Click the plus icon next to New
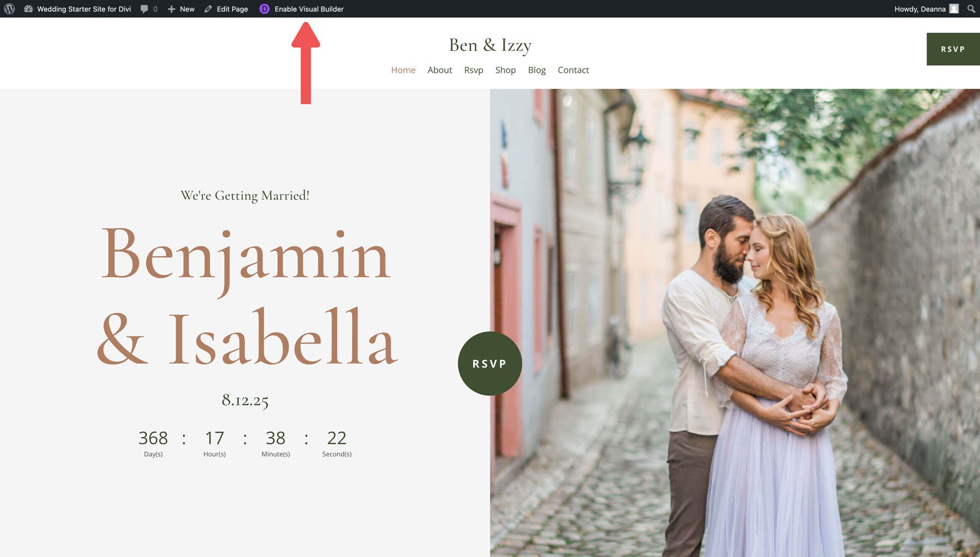Screen dimensions: 980x557 170,9
